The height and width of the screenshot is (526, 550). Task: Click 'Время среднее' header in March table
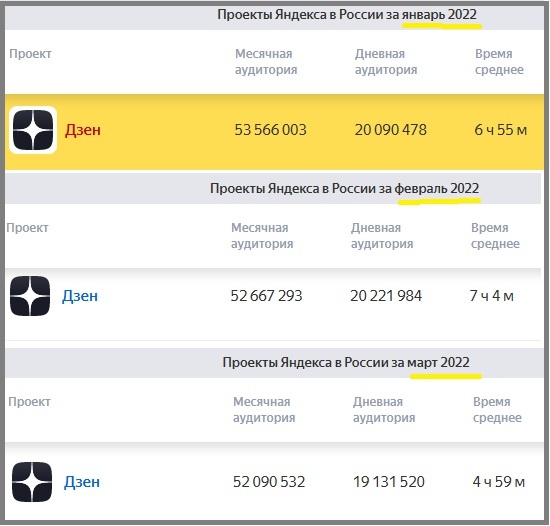point(497,410)
